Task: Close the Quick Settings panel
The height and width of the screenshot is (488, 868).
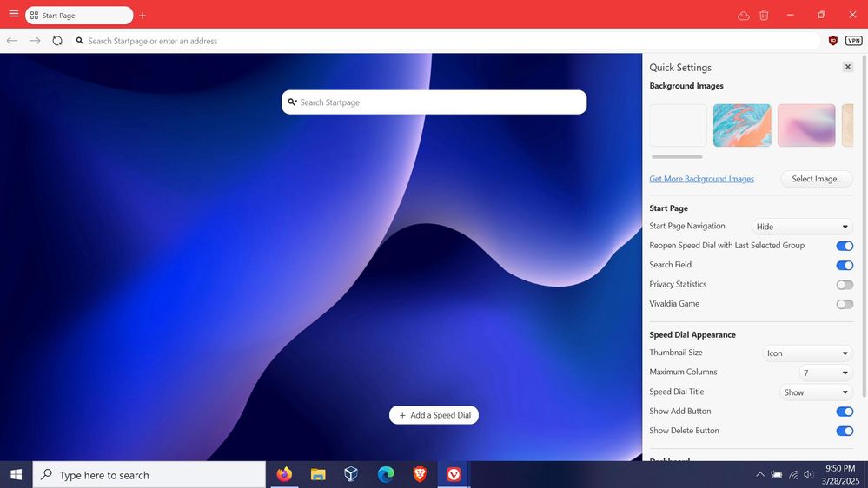Action: pos(847,67)
